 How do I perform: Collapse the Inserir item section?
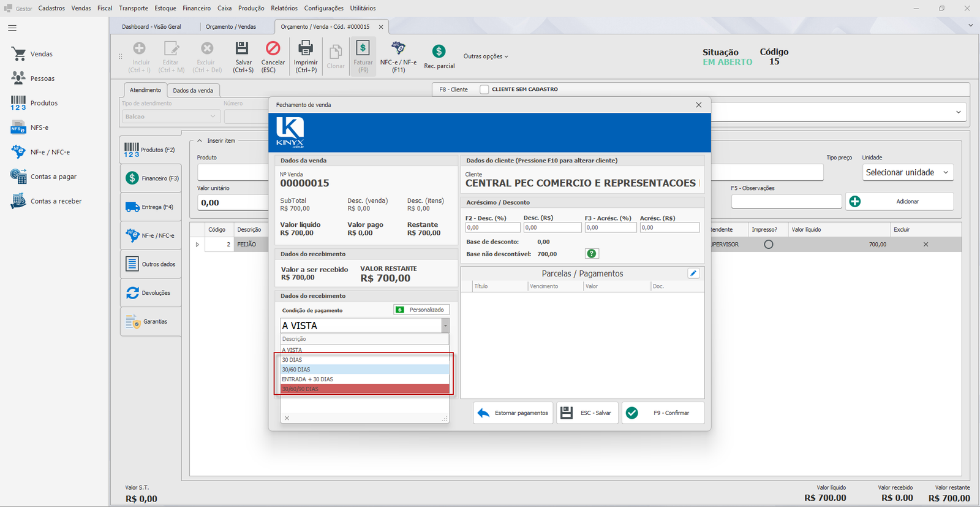[200, 141]
